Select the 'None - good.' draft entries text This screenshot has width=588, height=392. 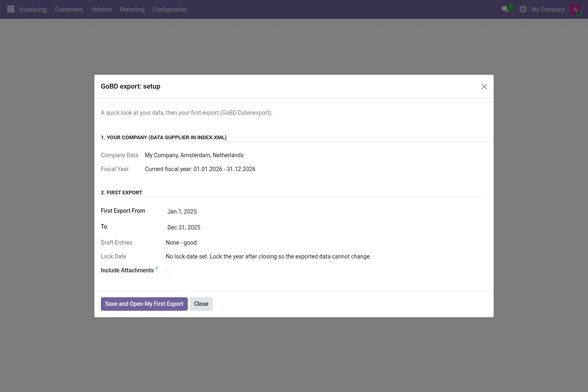(x=182, y=243)
